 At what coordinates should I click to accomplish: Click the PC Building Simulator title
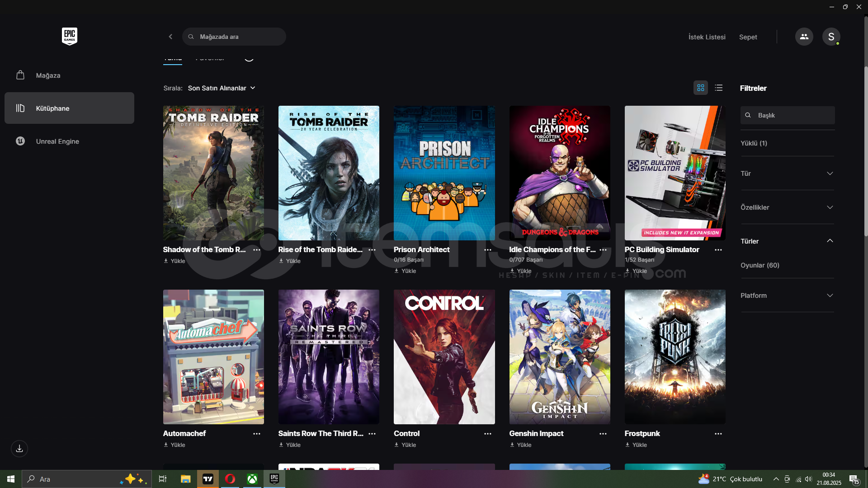pos(662,249)
